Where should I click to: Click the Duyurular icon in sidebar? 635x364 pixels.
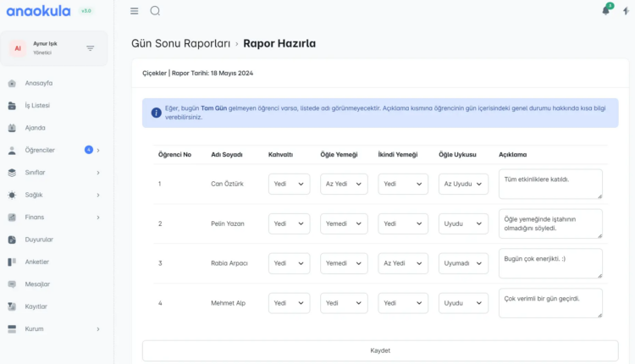click(x=12, y=240)
